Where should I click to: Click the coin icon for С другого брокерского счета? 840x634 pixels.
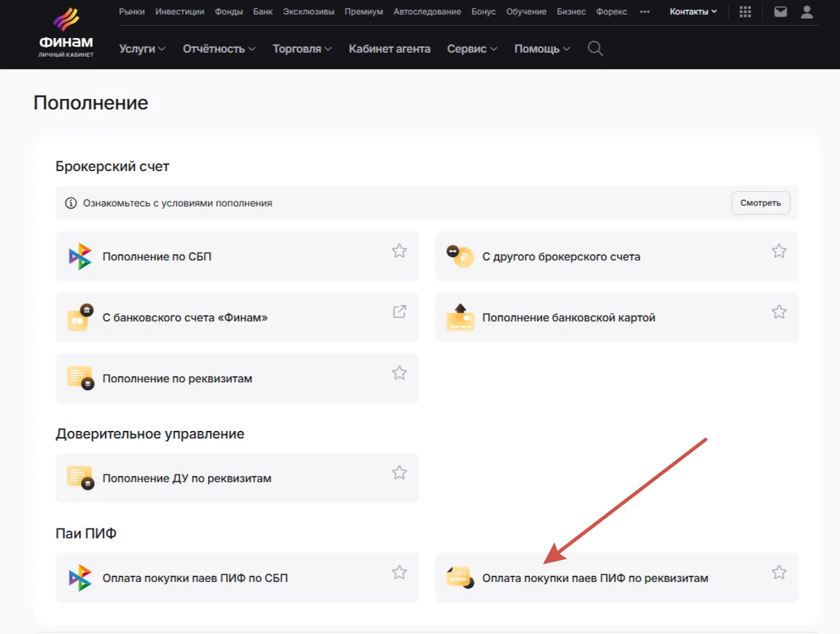(460, 256)
